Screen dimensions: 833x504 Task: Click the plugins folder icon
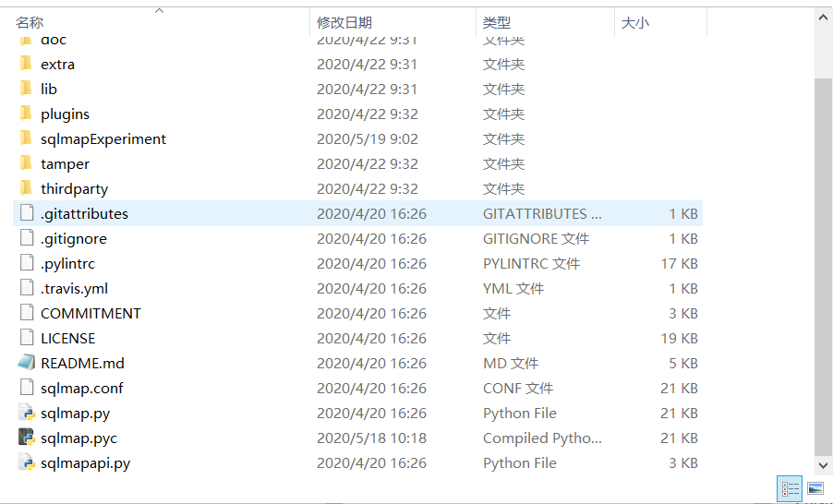[x=26, y=114]
